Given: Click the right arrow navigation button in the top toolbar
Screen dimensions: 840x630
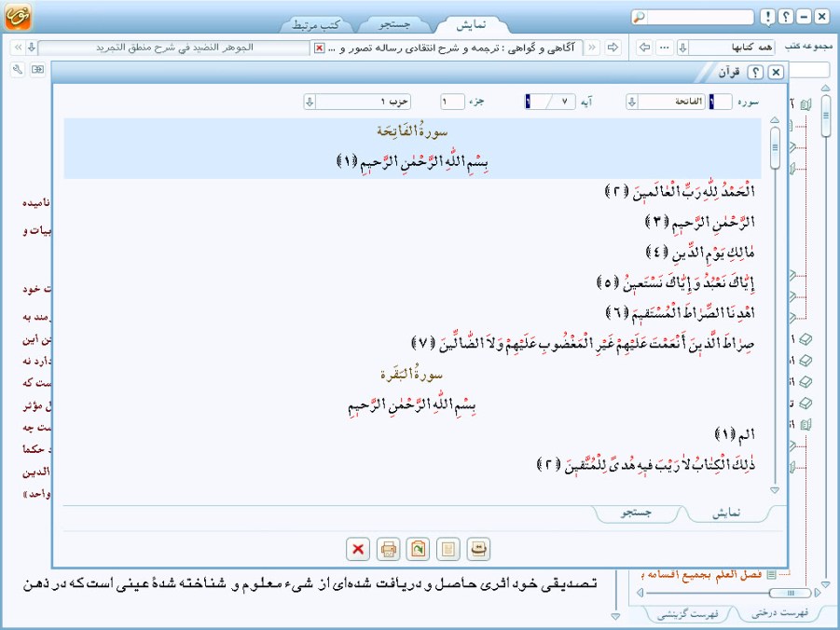Looking at the screenshot, I should pos(613,48).
